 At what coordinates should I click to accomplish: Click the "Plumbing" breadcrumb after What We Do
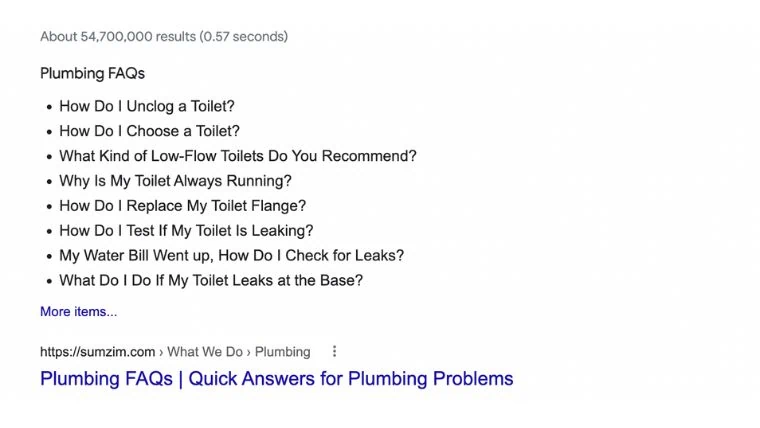click(x=282, y=352)
